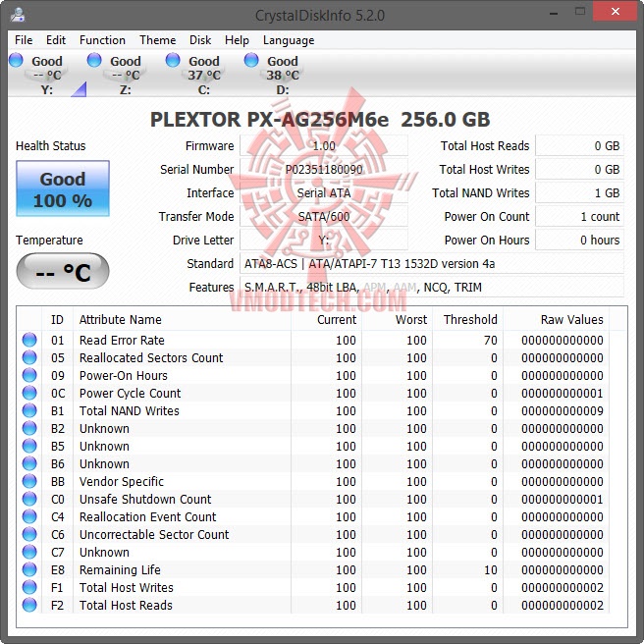Click the Good 37 °C C: drive label

(204, 76)
